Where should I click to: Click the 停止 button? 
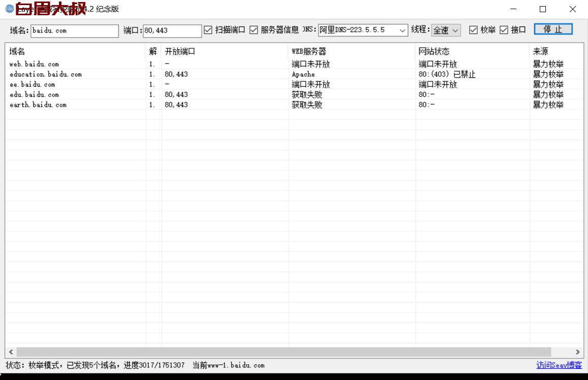coord(553,29)
